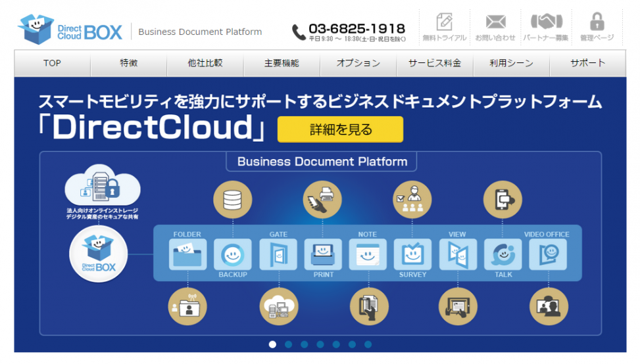640x364 pixels.
Task: Click the gold tablet viewing circle
Action: tap(458, 307)
